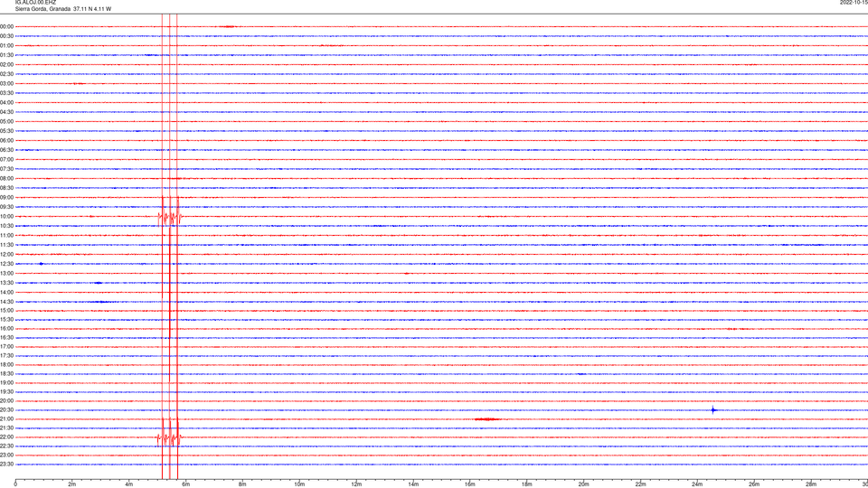This screenshot has width=868, height=488.
Task: Select the 00:00 trace time label
Action: click(x=6, y=26)
